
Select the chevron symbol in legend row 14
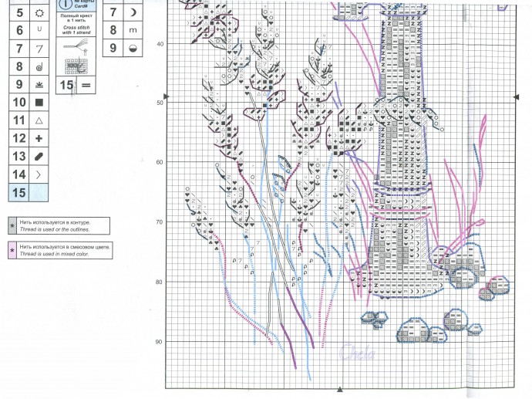pyautogui.click(x=39, y=174)
